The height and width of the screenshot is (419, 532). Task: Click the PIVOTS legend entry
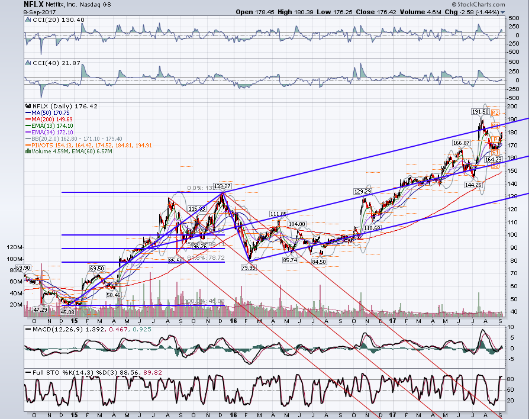[89, 145]
